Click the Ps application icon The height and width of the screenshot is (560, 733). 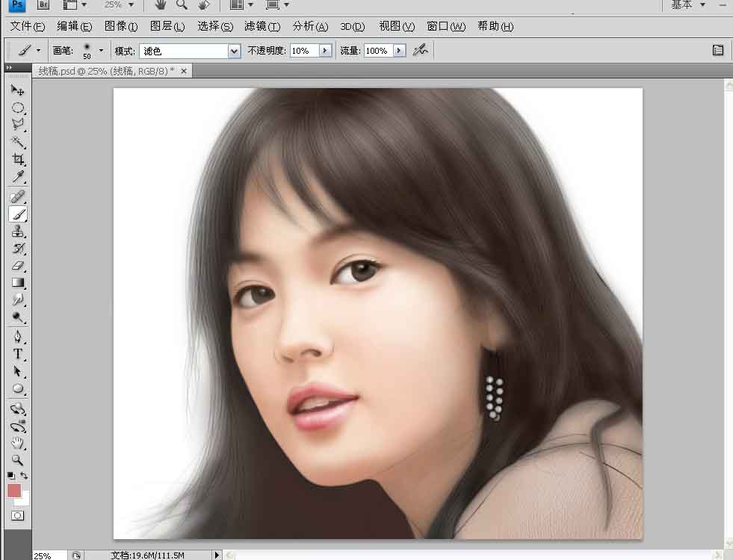click(x=17, y=4)
